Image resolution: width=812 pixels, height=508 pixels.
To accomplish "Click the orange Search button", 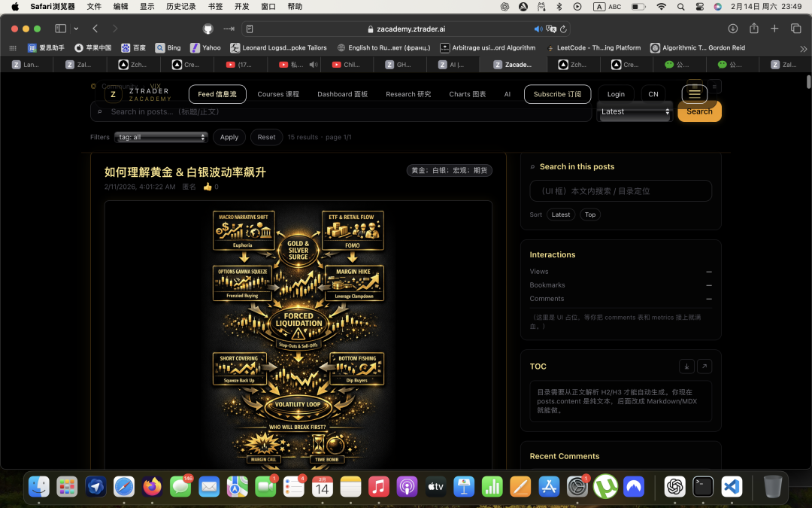I will [x=699, y=111].
